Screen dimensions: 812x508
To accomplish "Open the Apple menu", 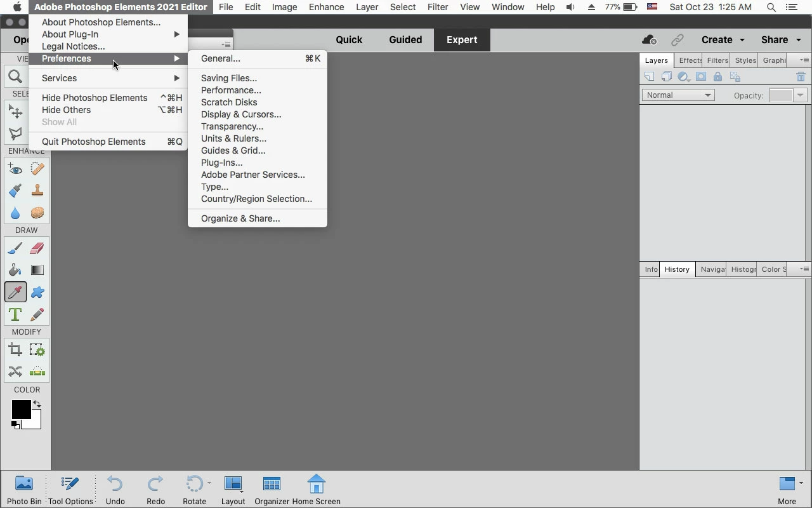I will pos(17,7).
